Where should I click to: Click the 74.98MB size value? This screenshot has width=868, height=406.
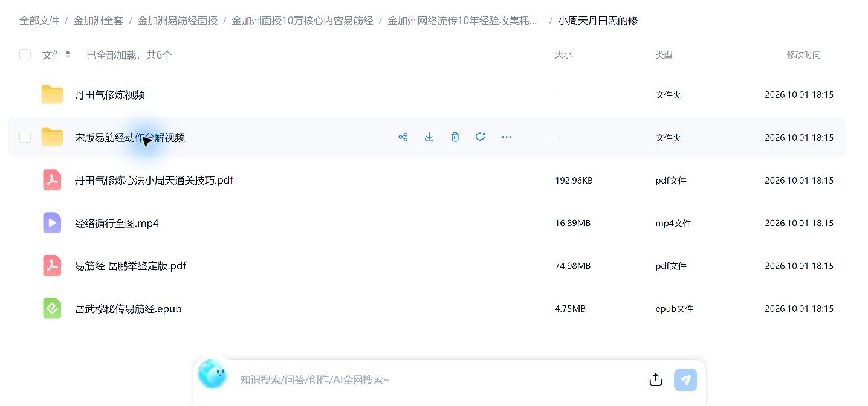(x=572, y=266)
